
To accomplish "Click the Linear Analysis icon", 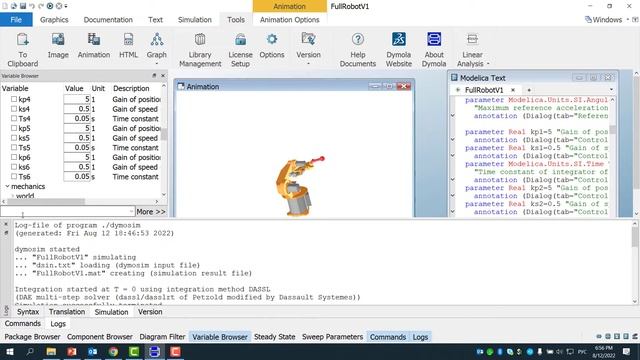I will 472,40.
